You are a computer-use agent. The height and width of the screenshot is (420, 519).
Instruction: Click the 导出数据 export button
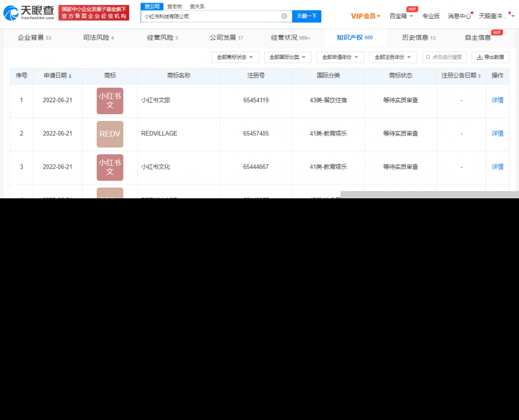click(490, 57)
